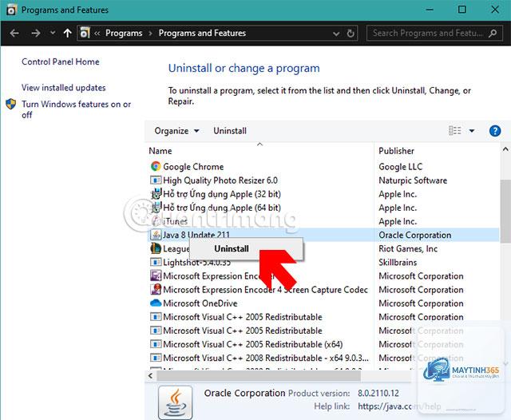Choose Uninstall from the context menu

(x=232, y=248)
